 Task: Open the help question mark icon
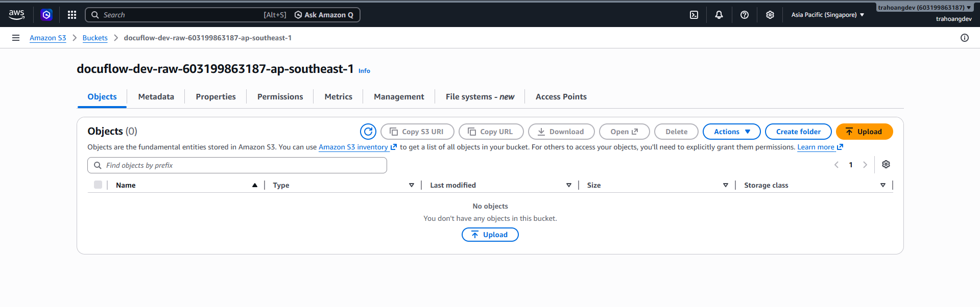click(745, 15)
